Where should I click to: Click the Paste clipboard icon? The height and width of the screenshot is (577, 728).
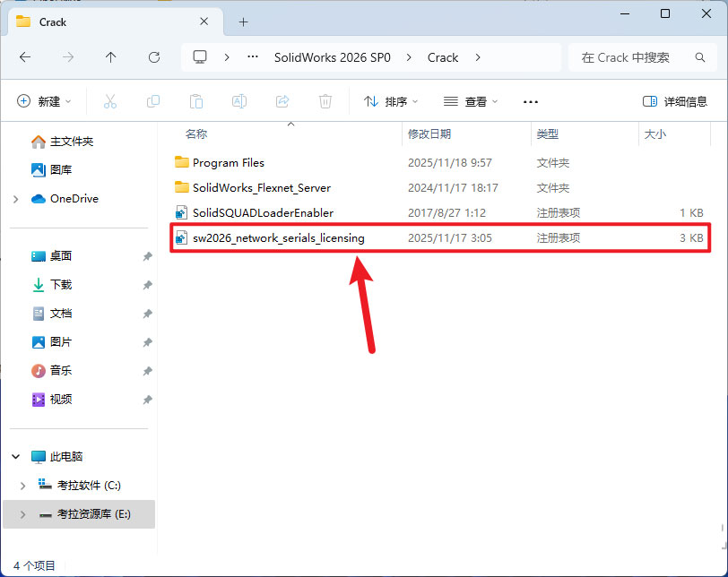point(196,102)
